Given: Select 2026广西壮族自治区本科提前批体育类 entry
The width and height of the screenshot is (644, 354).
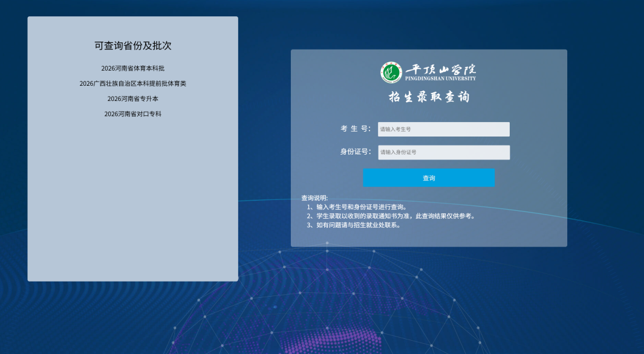Looking at the screenshot, I should click(x=132, y=84).
